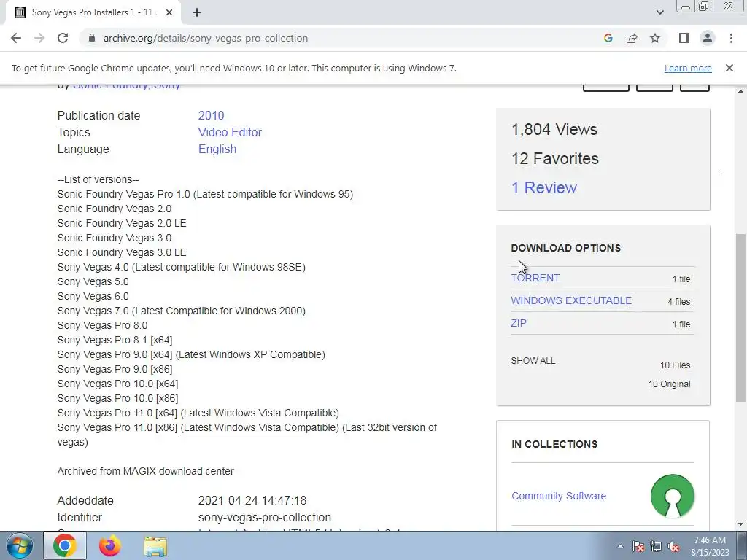The image size is (747, 560).
Task: Click the forward navigation arrow
Action: point(39,38)
